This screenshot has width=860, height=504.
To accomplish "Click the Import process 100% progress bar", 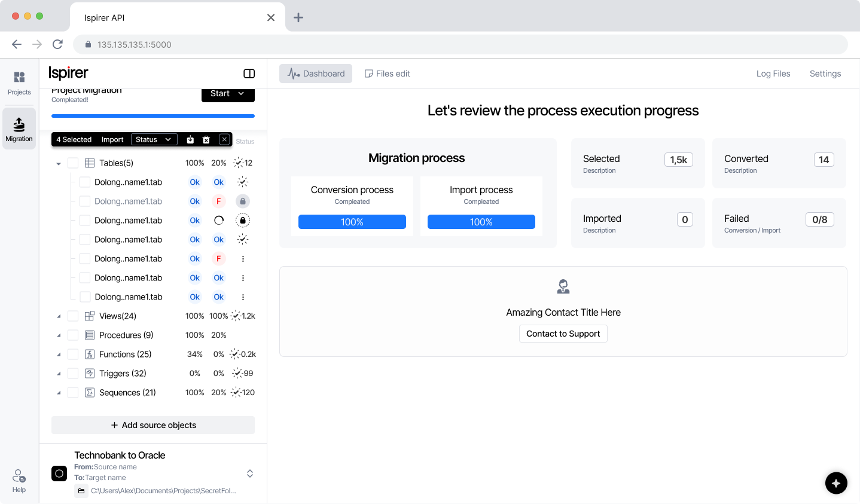I will (x=481, y=221).
